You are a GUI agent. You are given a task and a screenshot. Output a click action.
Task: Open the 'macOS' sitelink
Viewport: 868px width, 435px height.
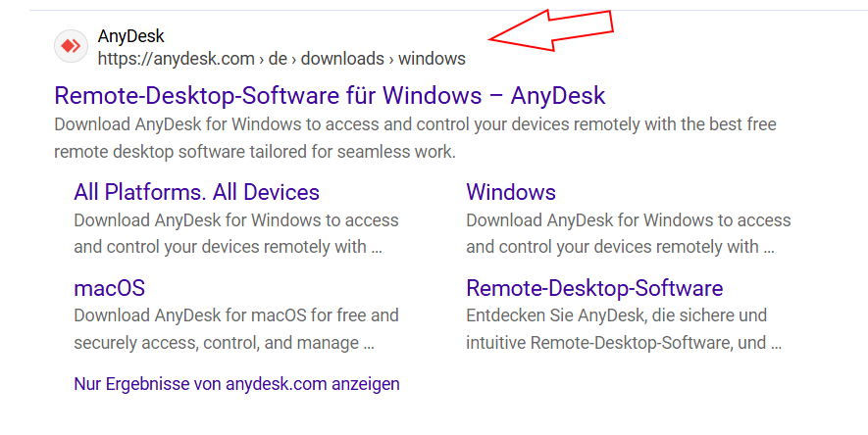tap(109, 288)
